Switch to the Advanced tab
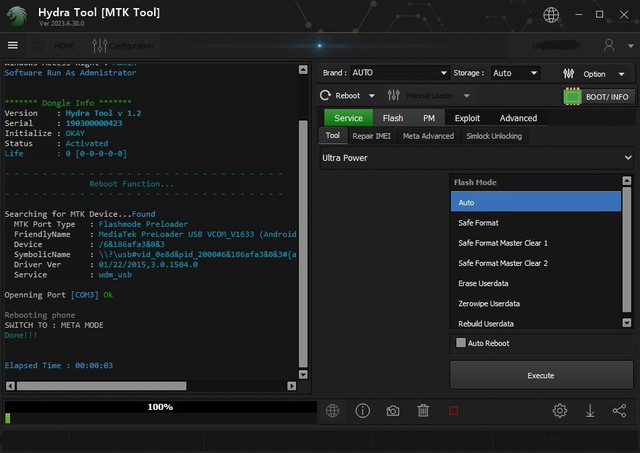This screenshot has width=640, height=453. pos(518,118)
